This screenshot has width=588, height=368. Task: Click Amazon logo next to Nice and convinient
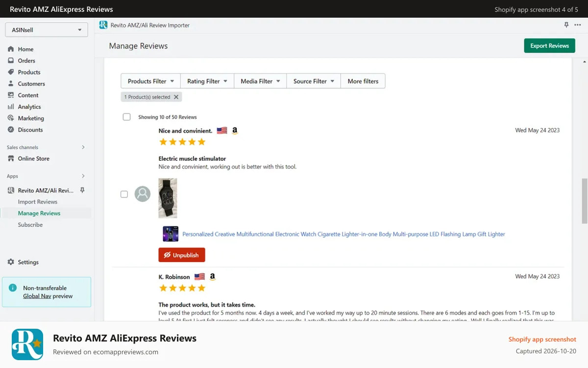click(x=235, y=131)
